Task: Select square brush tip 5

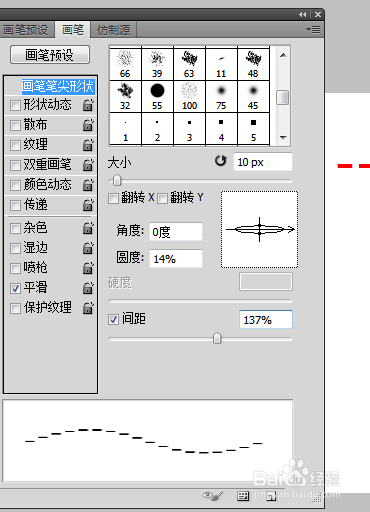Action: [x=253, y=129]
